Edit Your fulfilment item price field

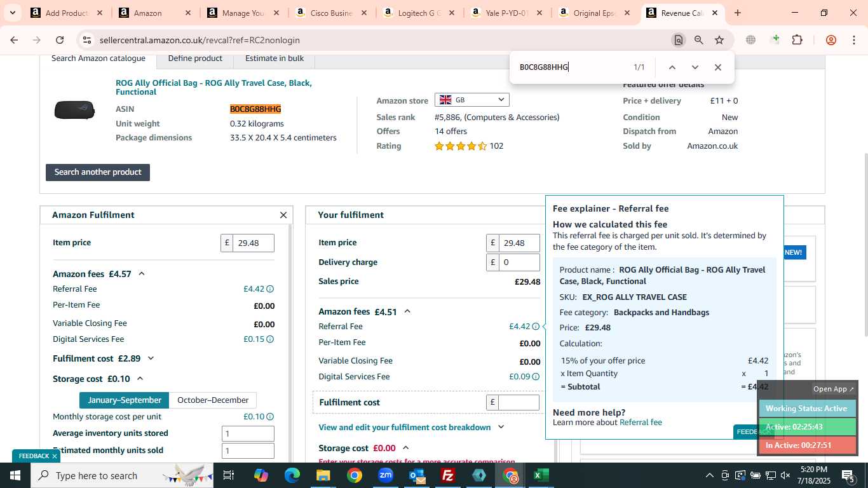pyautogui.click(x=519, y=243)
